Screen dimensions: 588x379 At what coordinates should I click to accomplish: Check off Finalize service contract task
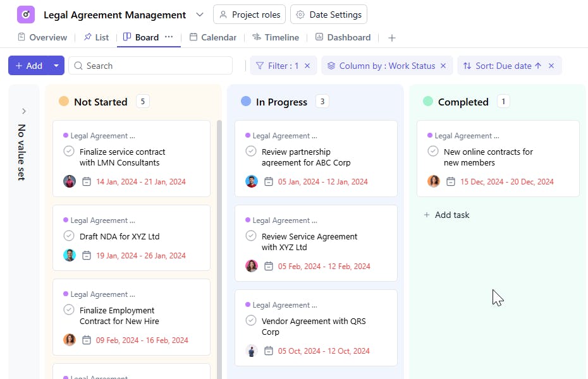(69, 152)
